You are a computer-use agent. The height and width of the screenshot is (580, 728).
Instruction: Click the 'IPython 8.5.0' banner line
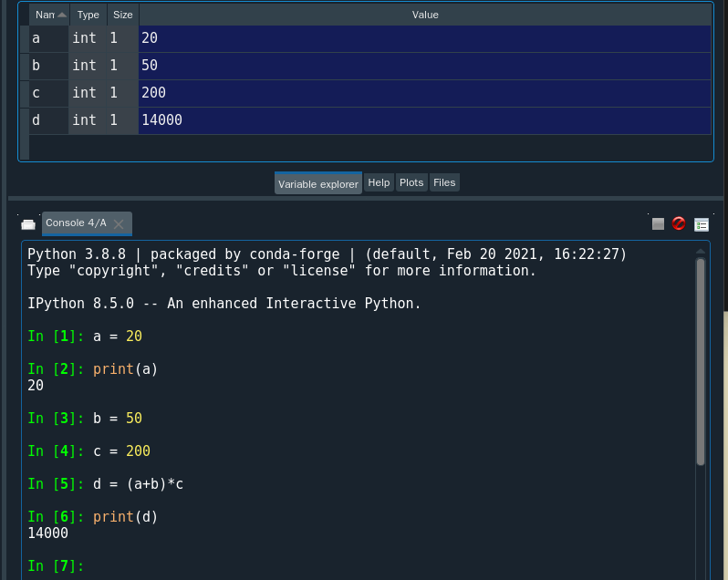click(224, 304)
